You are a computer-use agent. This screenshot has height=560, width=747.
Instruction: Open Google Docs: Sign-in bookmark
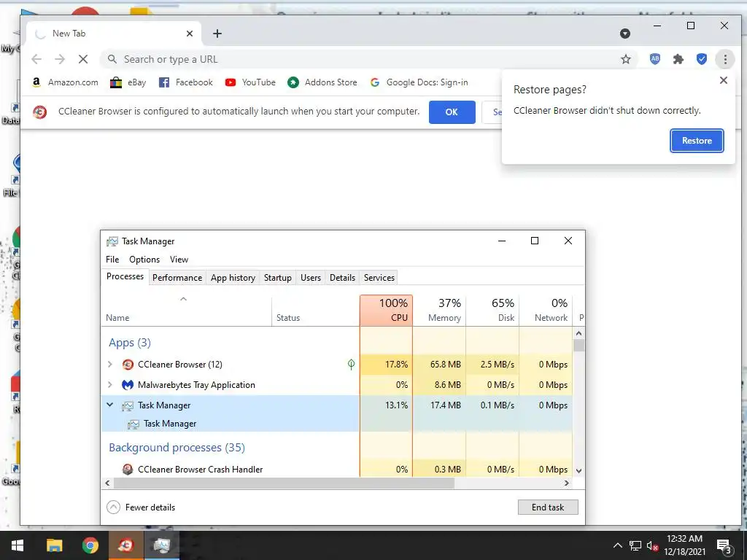419,82
